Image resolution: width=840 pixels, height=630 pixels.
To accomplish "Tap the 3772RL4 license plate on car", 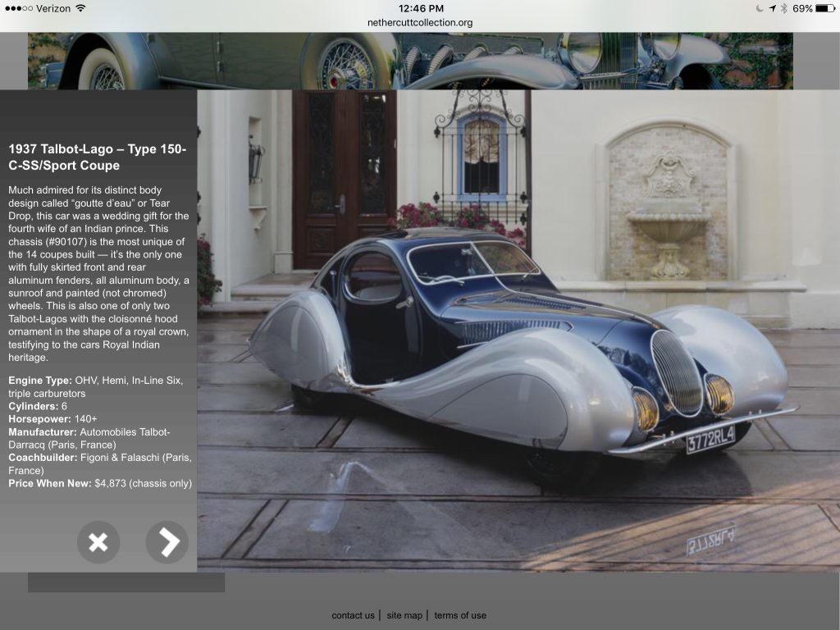I will click(710, 439).
